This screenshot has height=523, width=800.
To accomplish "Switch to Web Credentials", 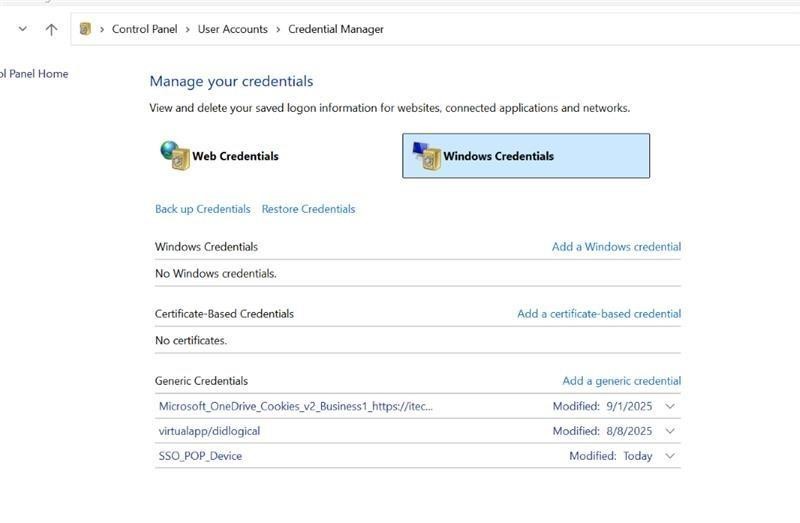I will (235, 156).
